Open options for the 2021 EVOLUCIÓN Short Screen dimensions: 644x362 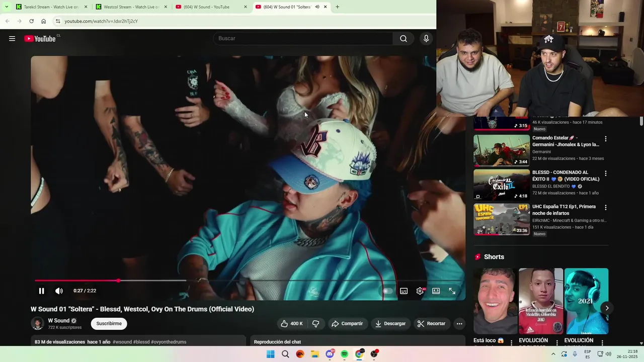point(602,343)
